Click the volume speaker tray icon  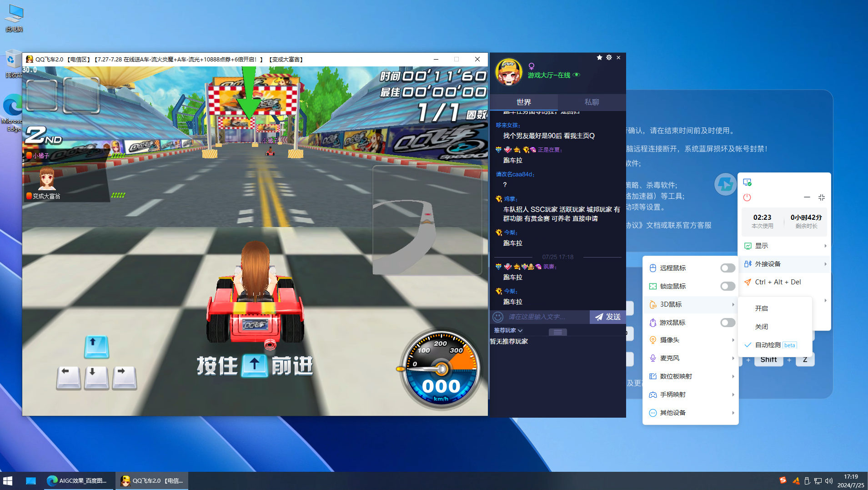pos(829,481)
